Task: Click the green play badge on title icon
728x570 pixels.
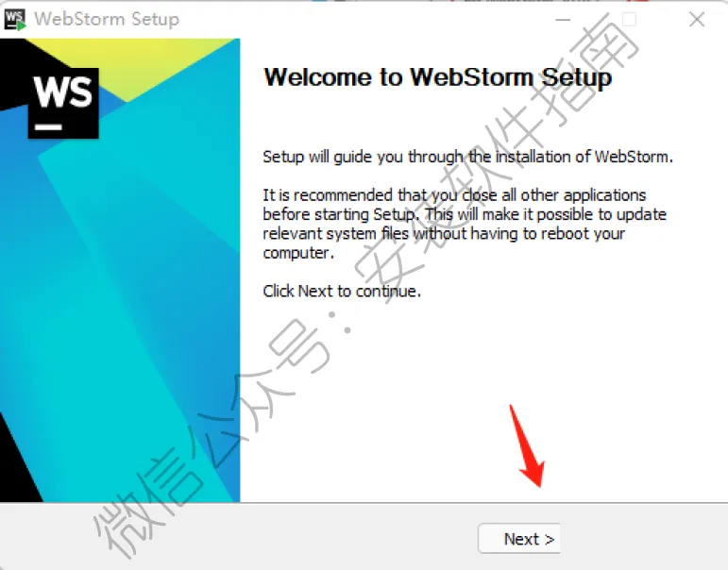Action: [21, 26]
